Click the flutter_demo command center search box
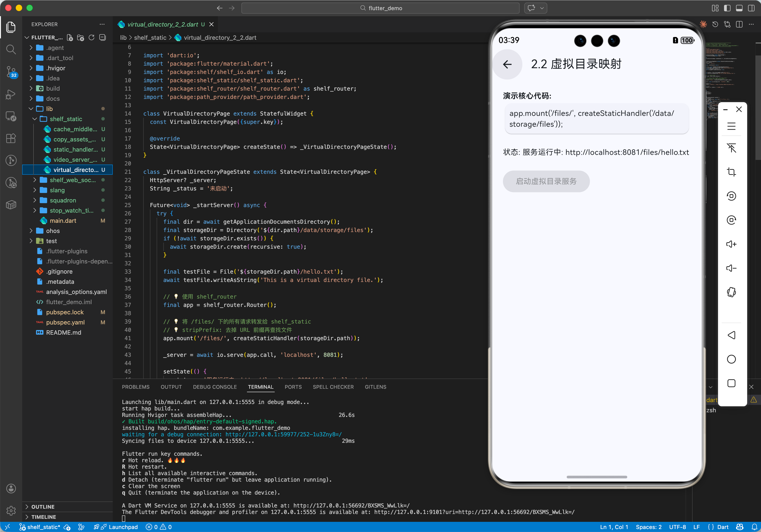The height and width of the screenshot is (532, 761). tap(380, 8)
